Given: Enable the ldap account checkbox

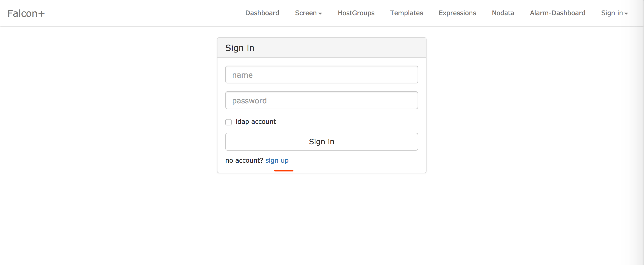Looking at the screenshot, I should click(x=228, y=122).
